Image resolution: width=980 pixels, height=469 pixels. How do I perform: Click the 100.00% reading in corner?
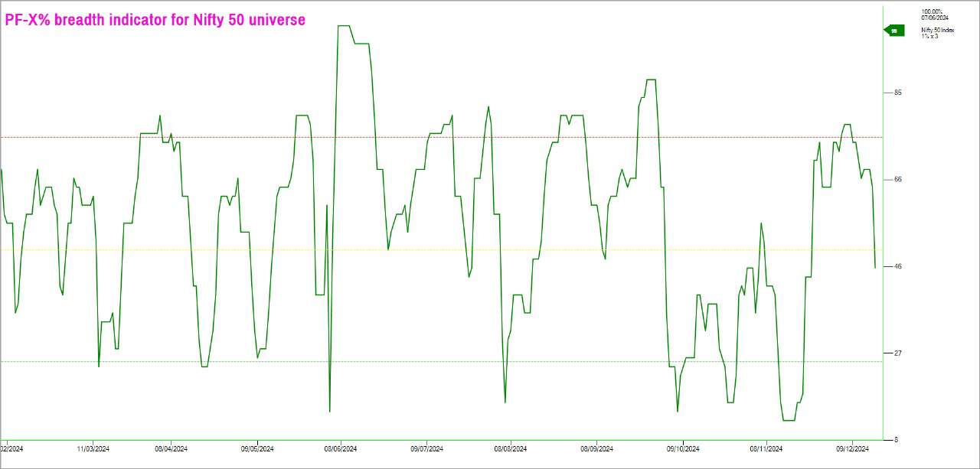point(932,11)
